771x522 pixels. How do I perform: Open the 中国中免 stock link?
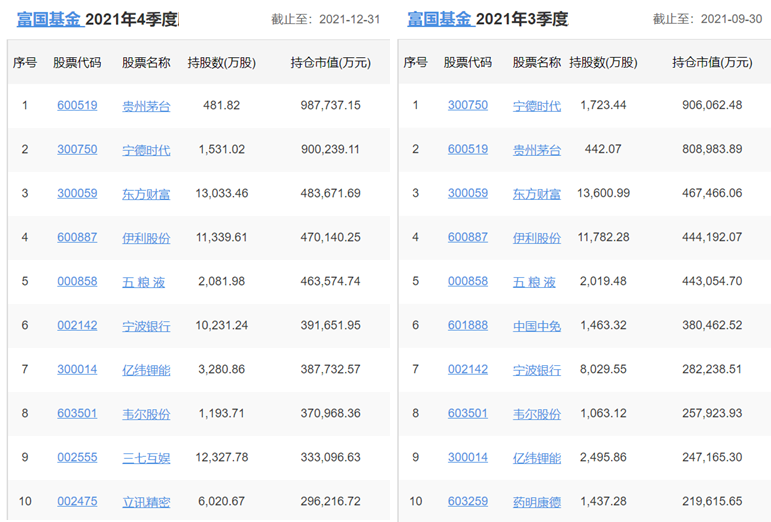[x=536, y=326]
